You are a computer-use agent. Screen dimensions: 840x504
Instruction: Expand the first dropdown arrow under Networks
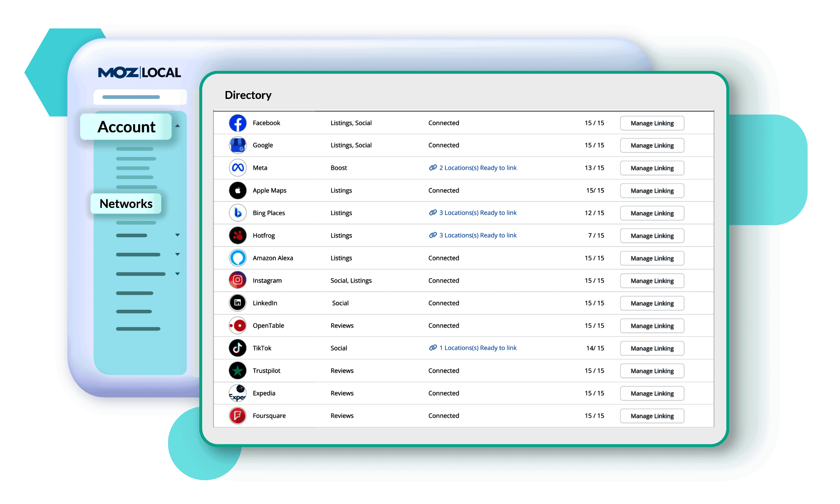click(177, 235)
